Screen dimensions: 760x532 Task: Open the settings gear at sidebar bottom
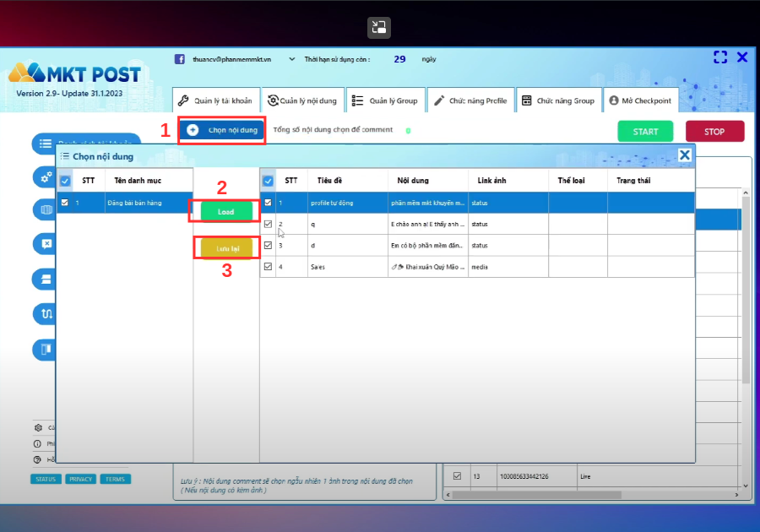click(38, 428)
